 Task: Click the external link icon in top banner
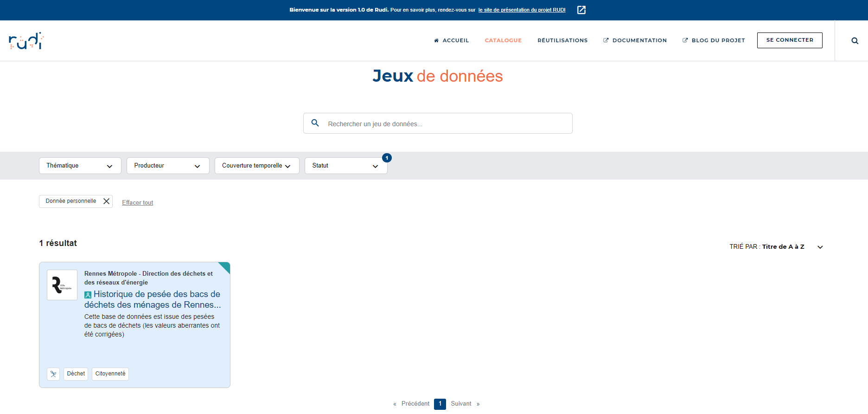point(581,10)
